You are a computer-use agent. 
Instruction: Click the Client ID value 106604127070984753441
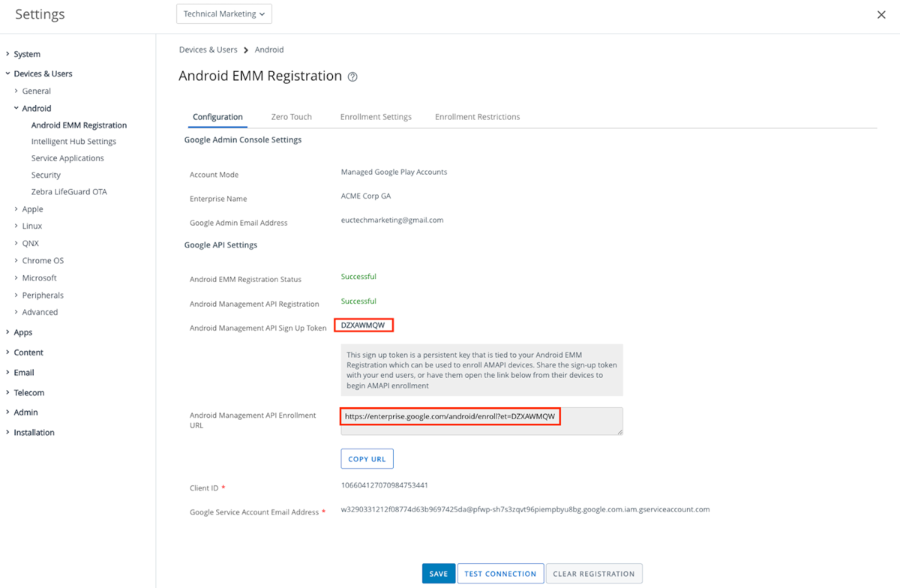click(x=385, y=485)
